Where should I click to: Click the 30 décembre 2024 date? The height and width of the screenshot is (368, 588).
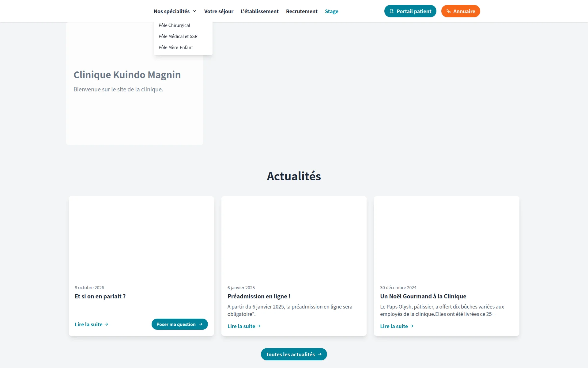pyautogui.click(x=398, y=288)
